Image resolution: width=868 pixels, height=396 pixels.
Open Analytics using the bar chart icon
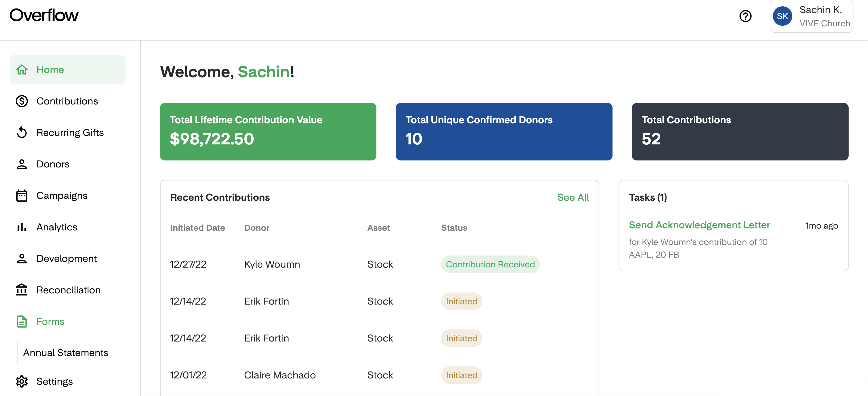pos(22,227)
